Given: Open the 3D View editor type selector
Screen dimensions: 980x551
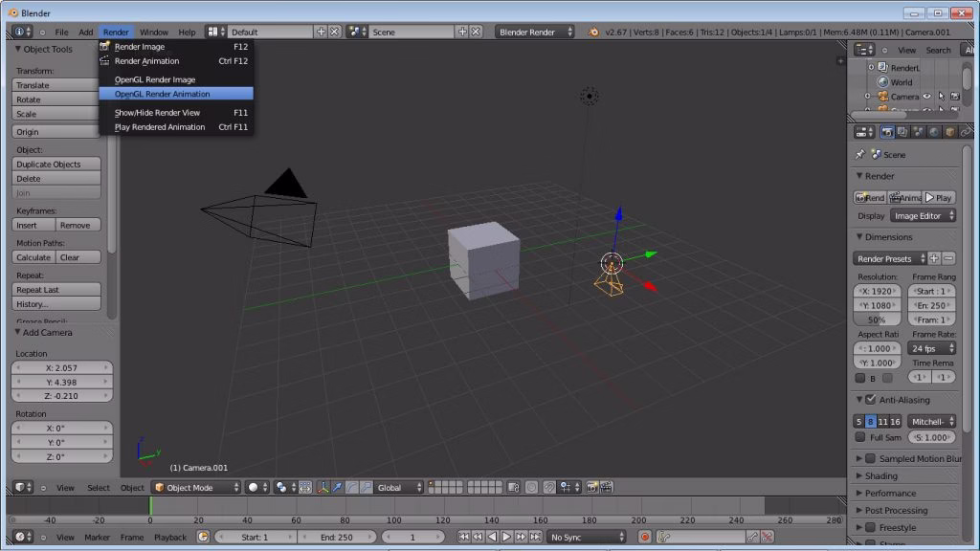Looking at the screenshot, I should click(23, 487).
